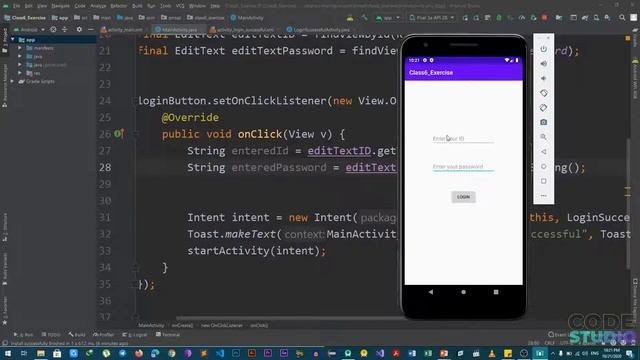Click the Enter your ID field

[x=463, y=139]
